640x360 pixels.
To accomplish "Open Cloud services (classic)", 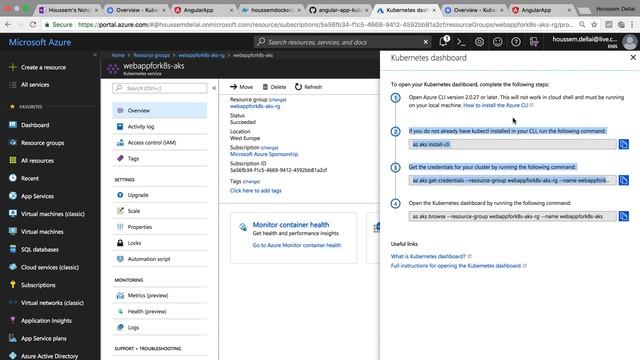I will point(50,267).
